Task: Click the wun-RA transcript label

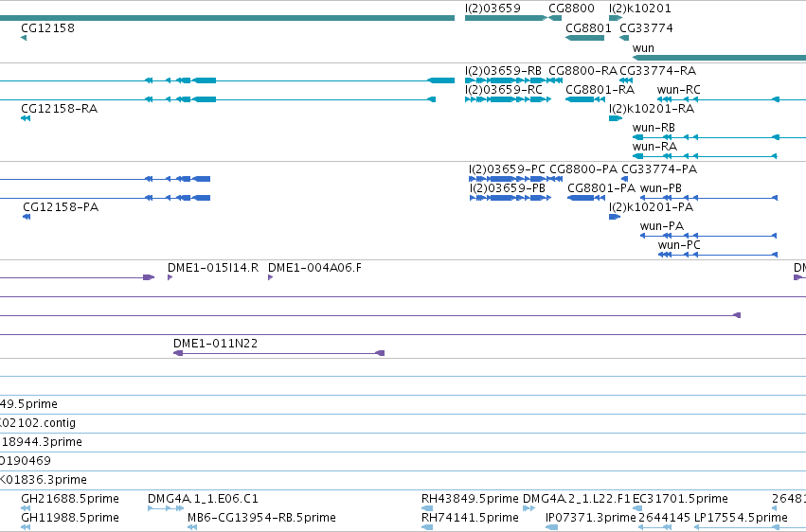Action: [654, 147]
